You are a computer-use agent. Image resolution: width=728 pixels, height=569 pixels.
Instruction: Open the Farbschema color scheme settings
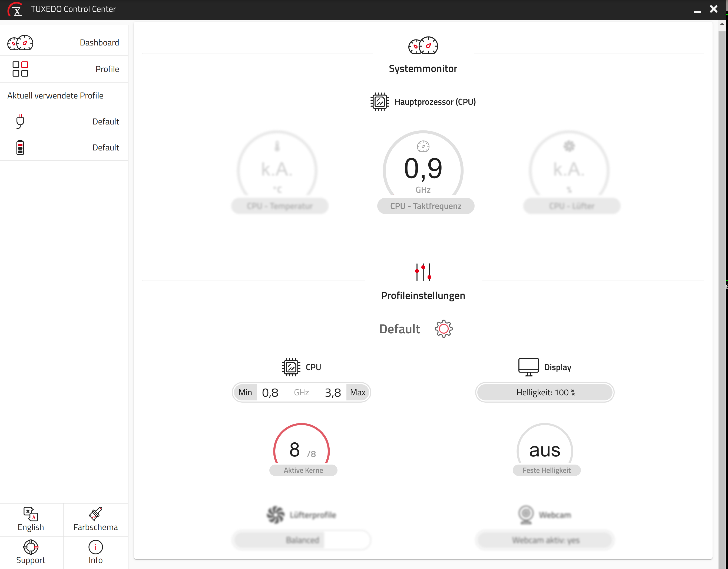95,519
